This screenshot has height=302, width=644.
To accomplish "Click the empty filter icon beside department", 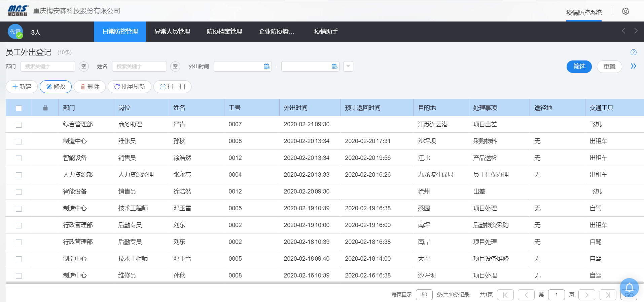I will (x=84, y=67).
